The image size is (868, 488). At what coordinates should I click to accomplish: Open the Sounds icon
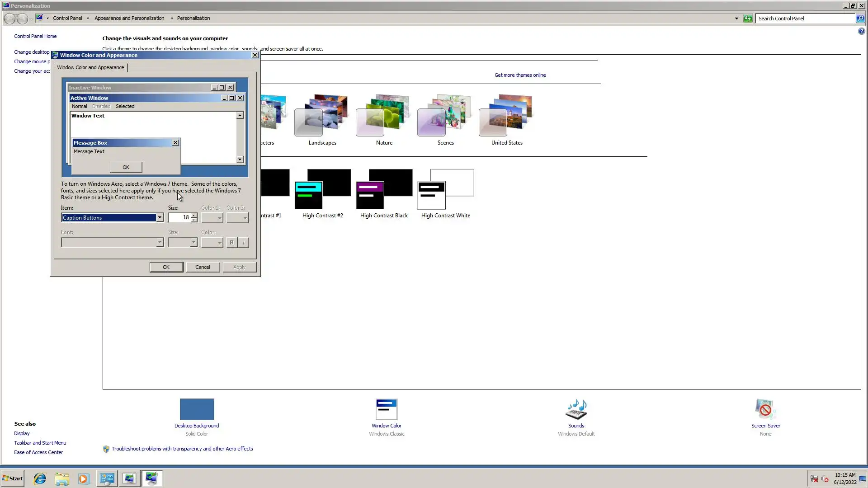point(576,409)
